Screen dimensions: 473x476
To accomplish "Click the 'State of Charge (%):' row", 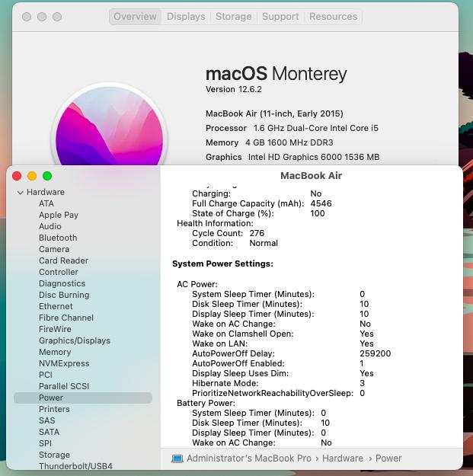I will 258,213.
